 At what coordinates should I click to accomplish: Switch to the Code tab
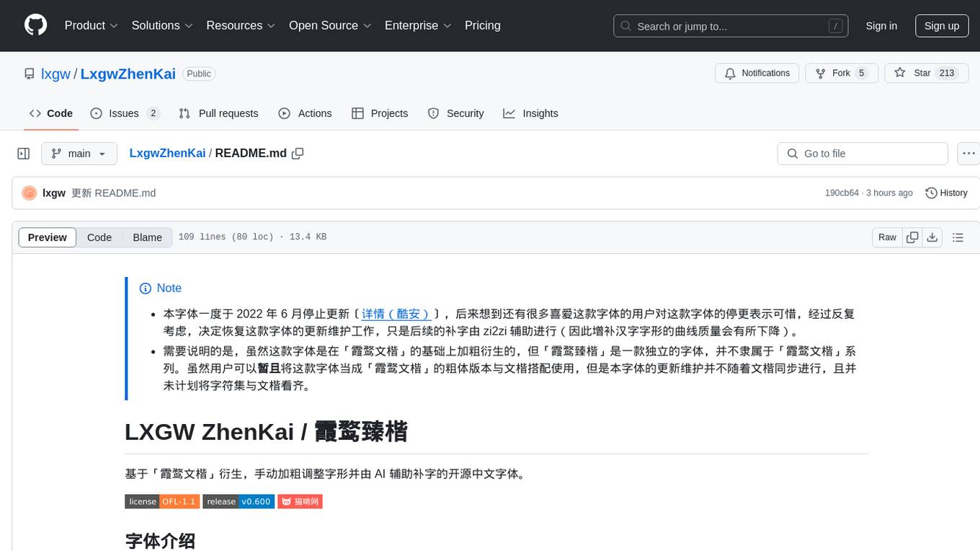(x=50, y=113)
